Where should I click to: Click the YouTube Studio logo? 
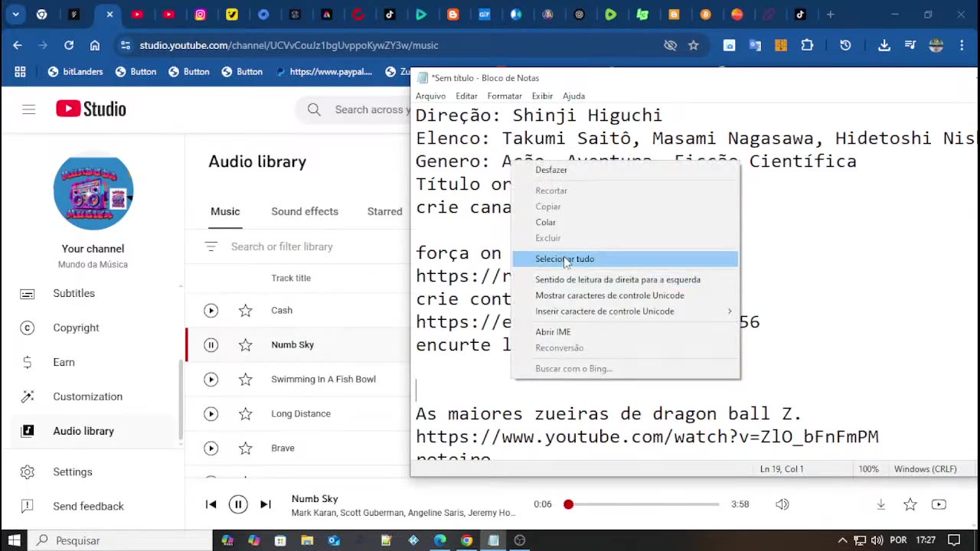91,109
